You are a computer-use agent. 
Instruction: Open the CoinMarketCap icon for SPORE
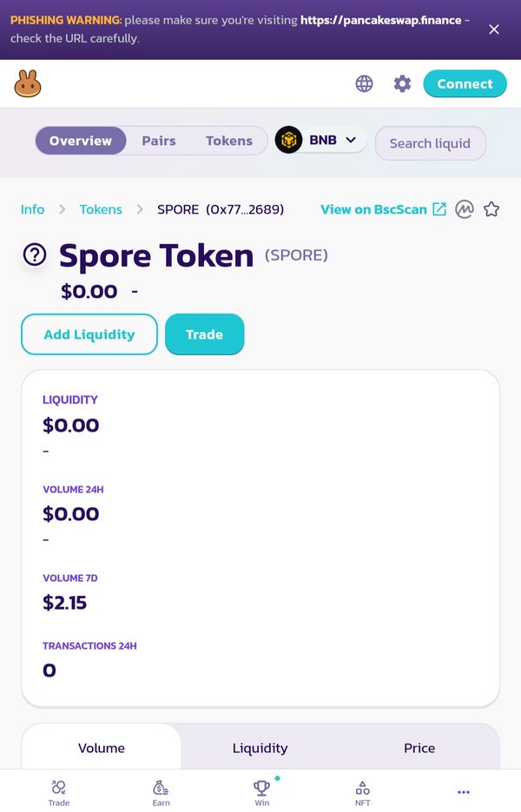(x=465, y=209)
